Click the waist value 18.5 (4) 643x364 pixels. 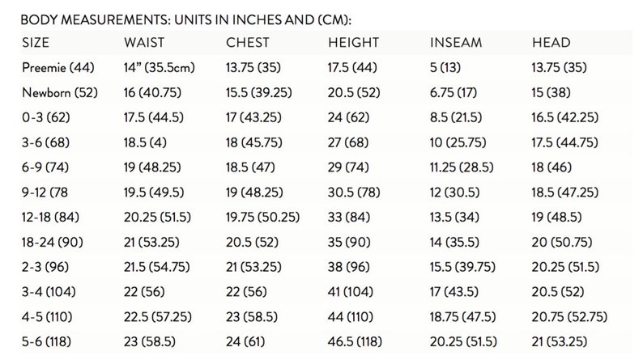pyautogui.click(x=145, y=142)
